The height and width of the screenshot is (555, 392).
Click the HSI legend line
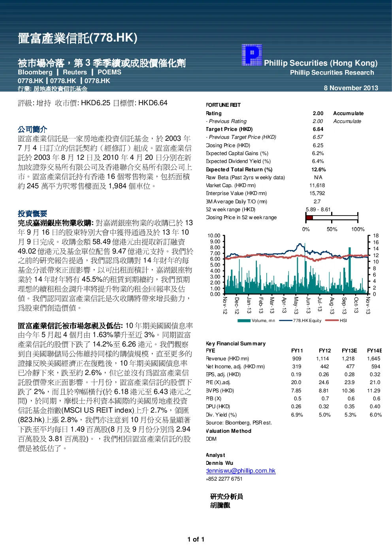point(332,321)
